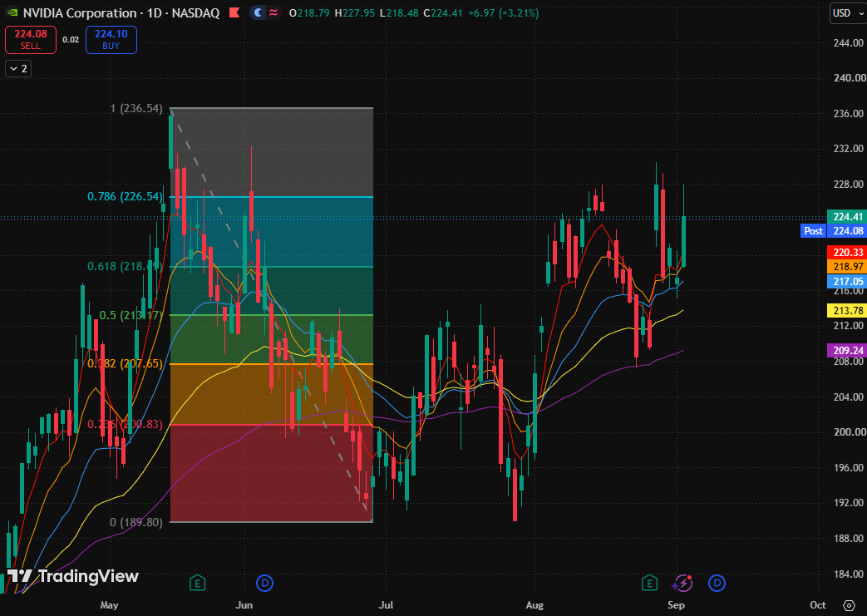Click the Jul label on the time axis
867x616 pixels.
coord(386,605)
